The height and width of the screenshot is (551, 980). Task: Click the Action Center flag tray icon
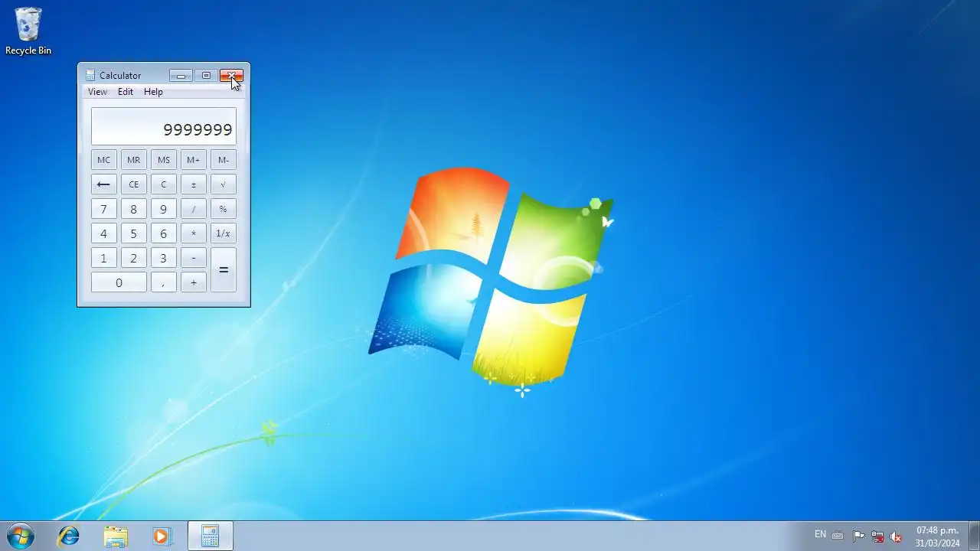[x=859, y=536]
